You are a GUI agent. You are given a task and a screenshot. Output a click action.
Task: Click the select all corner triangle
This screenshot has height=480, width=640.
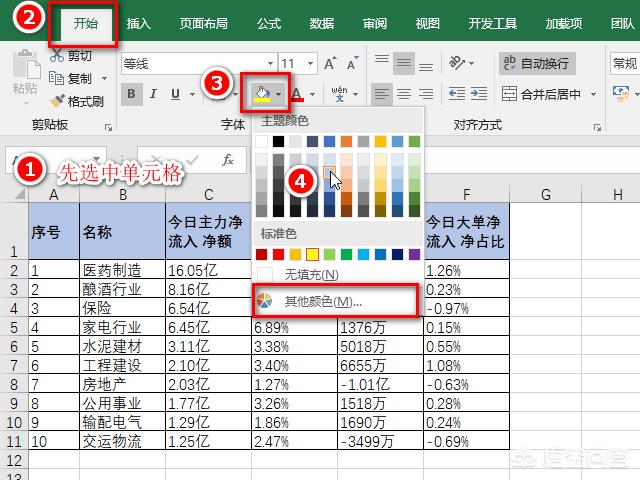[x=19, y=194]
